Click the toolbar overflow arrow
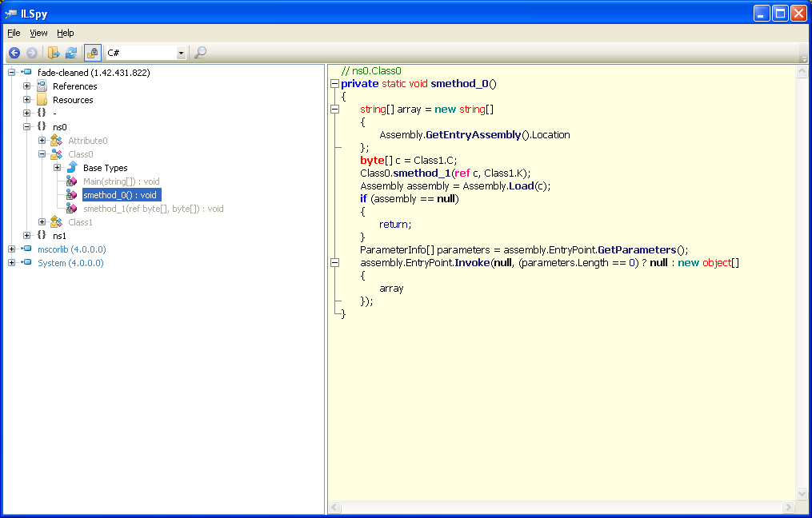 pos(804,58)
